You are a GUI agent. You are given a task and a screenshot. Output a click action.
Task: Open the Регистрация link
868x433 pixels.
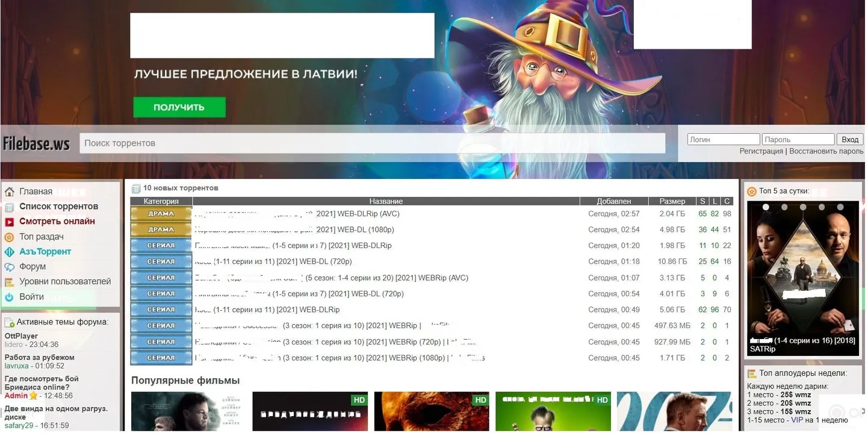click(761, 151)
